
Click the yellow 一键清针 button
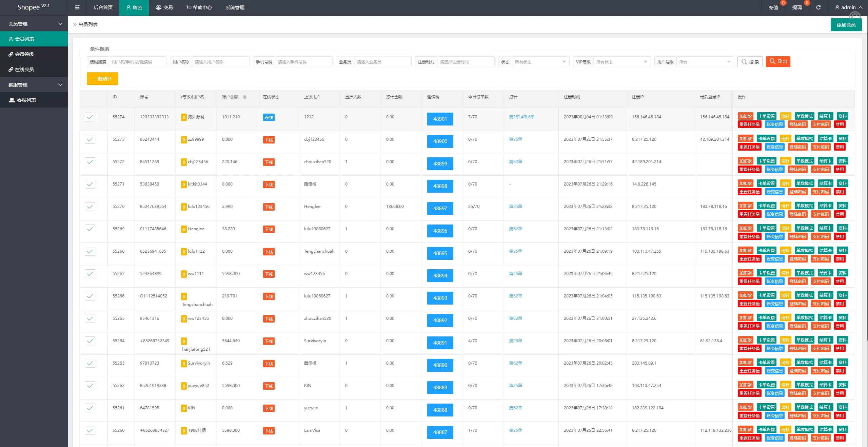click(x=102, y=79)
